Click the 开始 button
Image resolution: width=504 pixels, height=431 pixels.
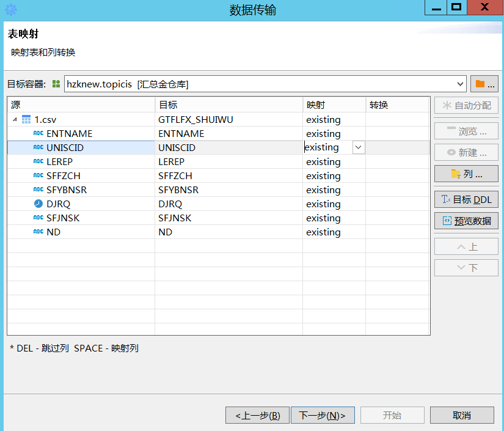[392, 415]
